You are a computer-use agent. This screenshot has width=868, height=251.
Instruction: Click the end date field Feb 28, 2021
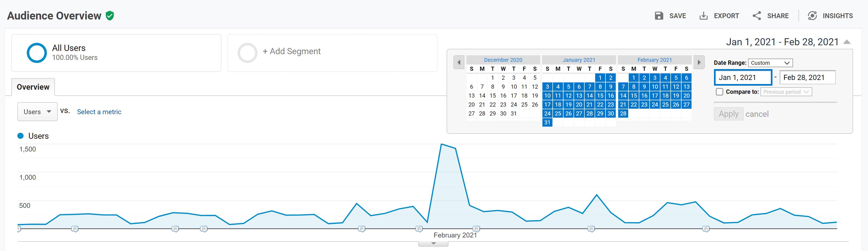(807, 78)
